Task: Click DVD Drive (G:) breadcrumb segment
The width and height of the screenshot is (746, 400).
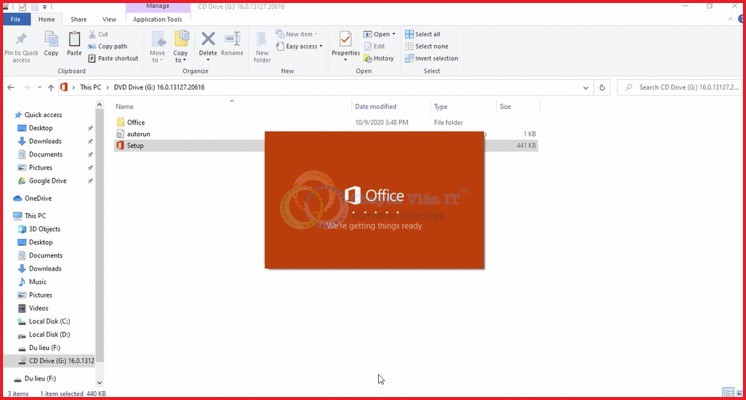Action: coord(159,88)
